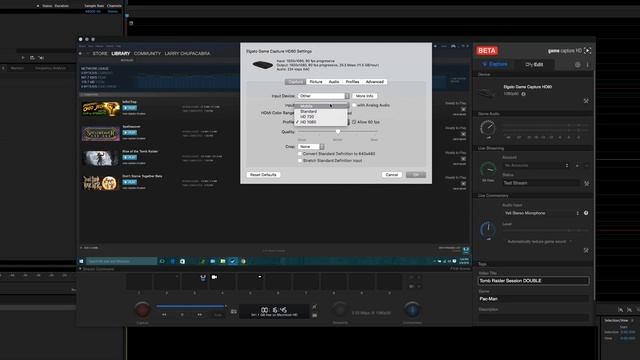Click the Rise of the Tomb Raider thumbnail
This screenshot has width=640, height=360.
click(x=100, y=158)
